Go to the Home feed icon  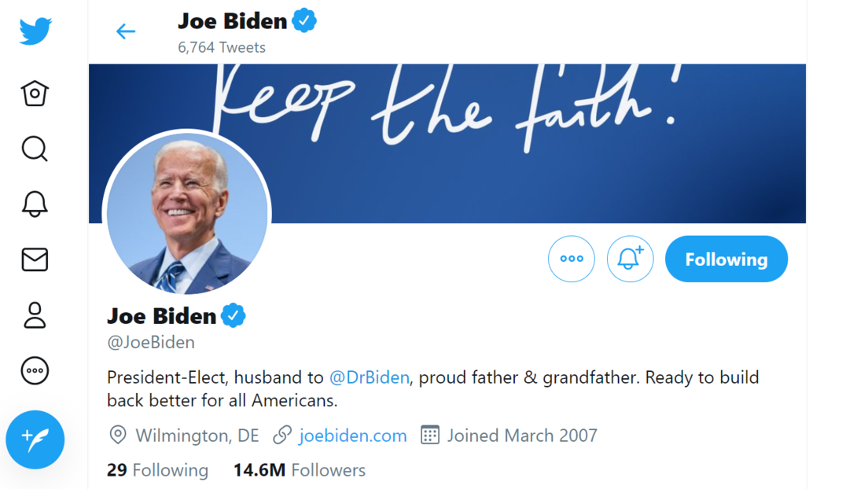(x=35, y=93)
